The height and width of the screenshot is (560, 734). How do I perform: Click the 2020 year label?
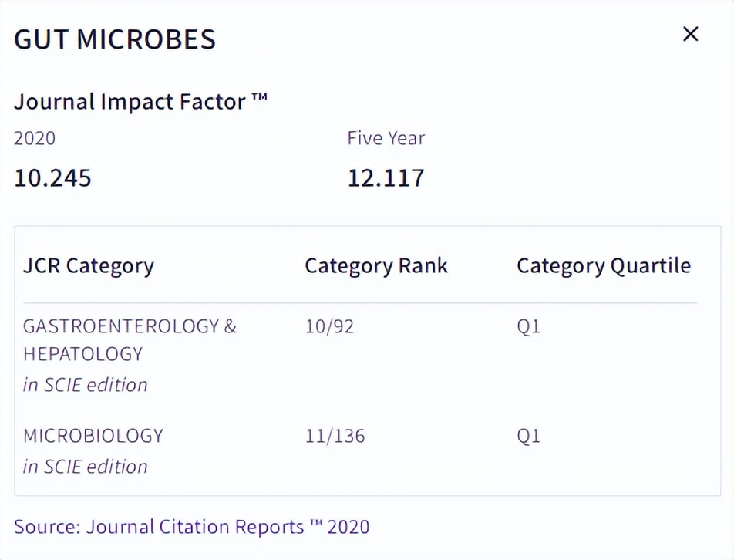(x=34, y=138)
